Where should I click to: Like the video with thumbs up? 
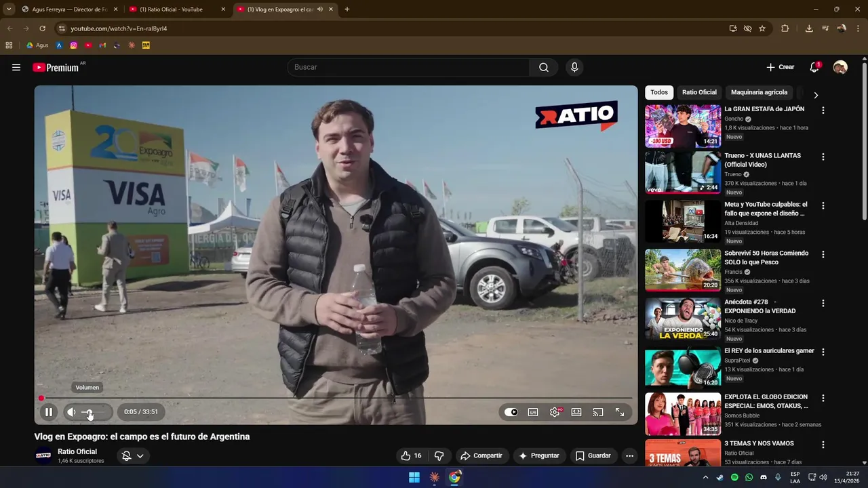click(412, 455)
